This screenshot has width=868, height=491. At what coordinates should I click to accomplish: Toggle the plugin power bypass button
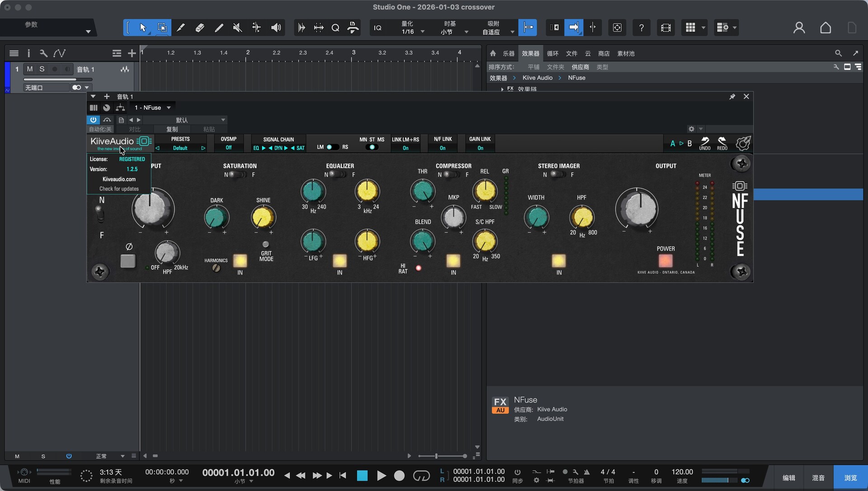[93, 120]
